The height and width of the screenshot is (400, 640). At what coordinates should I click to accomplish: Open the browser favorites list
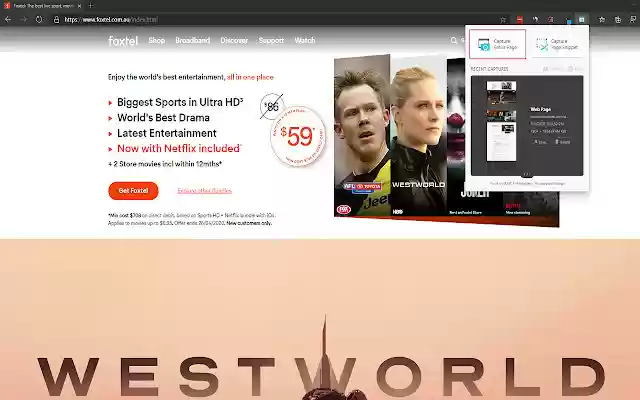point(602,20)
